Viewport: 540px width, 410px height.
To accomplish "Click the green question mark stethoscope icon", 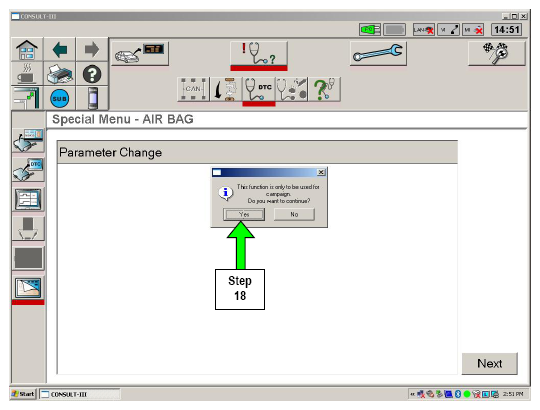I will (x=325, y=89).
